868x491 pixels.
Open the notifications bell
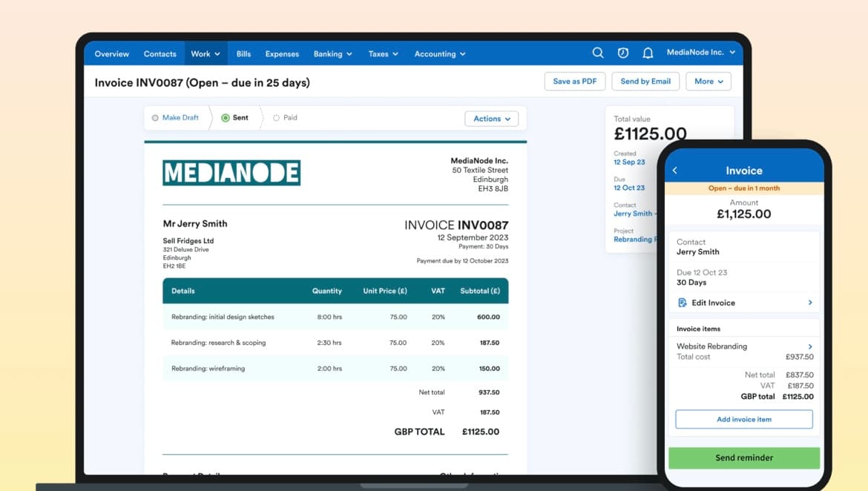click(x=648, y=53)
